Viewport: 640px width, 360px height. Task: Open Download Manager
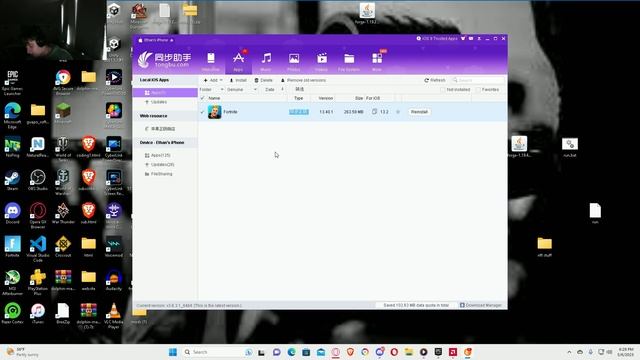click(x=481, y=305)
